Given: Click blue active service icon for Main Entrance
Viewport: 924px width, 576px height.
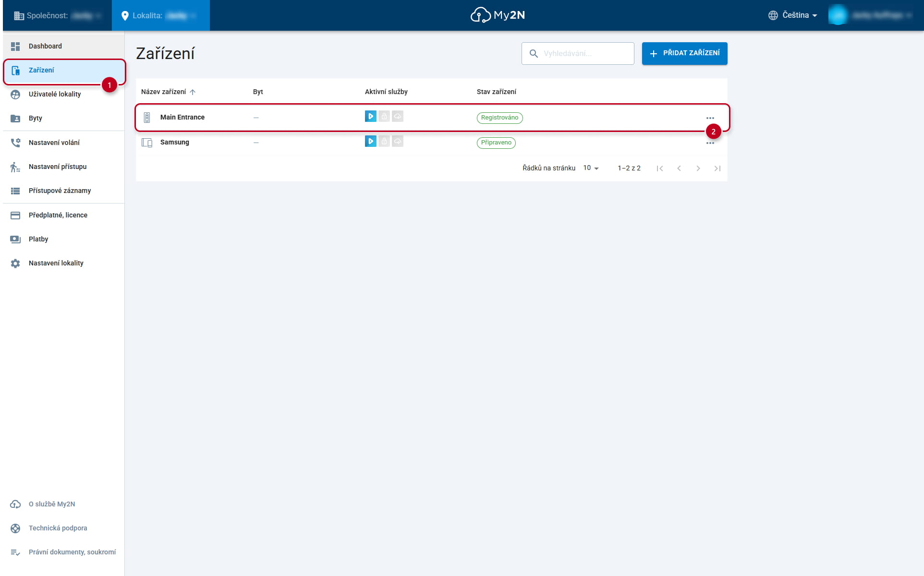Looking at the screenshot, I should pyautogui.click(x=371, y=116).
